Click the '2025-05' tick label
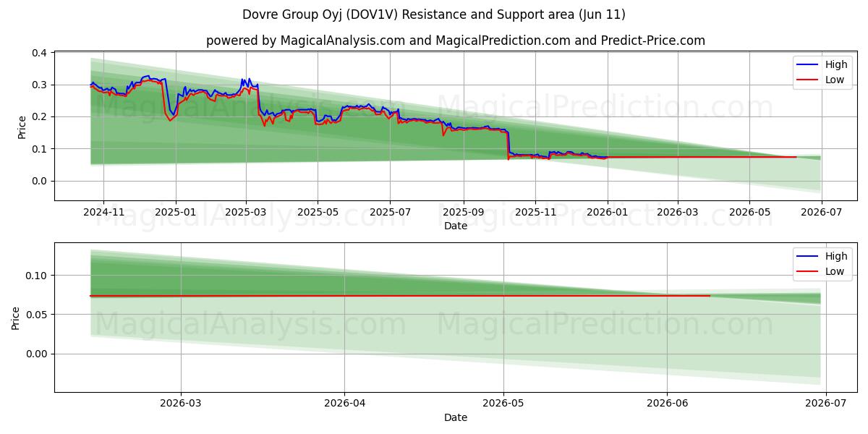 pyautogui.click(x=318, y=211)
